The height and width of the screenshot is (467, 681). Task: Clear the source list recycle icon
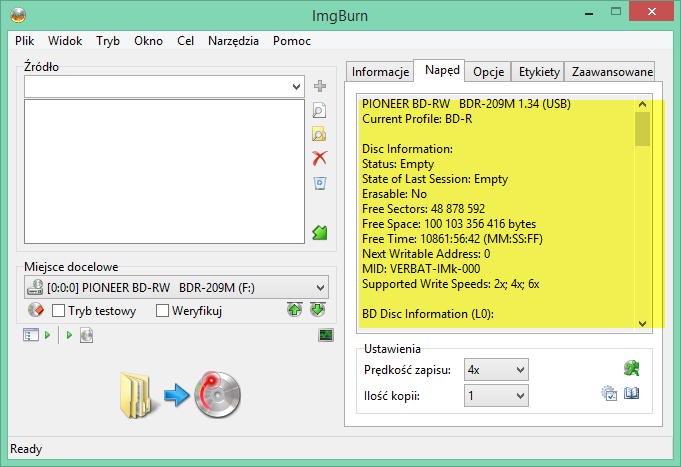click(x=320, y=183)
